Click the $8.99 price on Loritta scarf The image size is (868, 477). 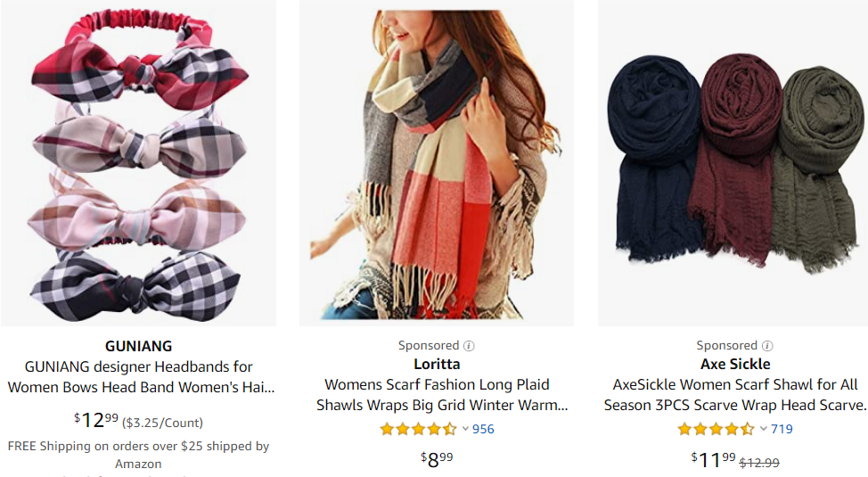[437, 458]
